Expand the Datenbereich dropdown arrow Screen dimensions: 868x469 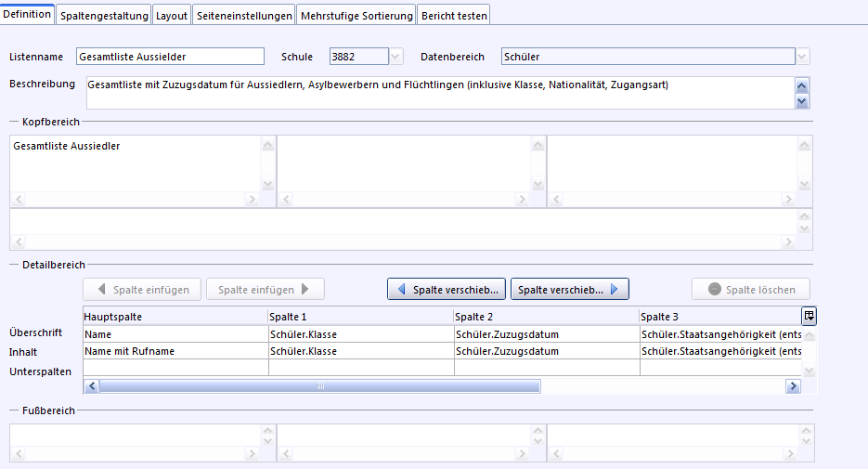click(802, 57)
